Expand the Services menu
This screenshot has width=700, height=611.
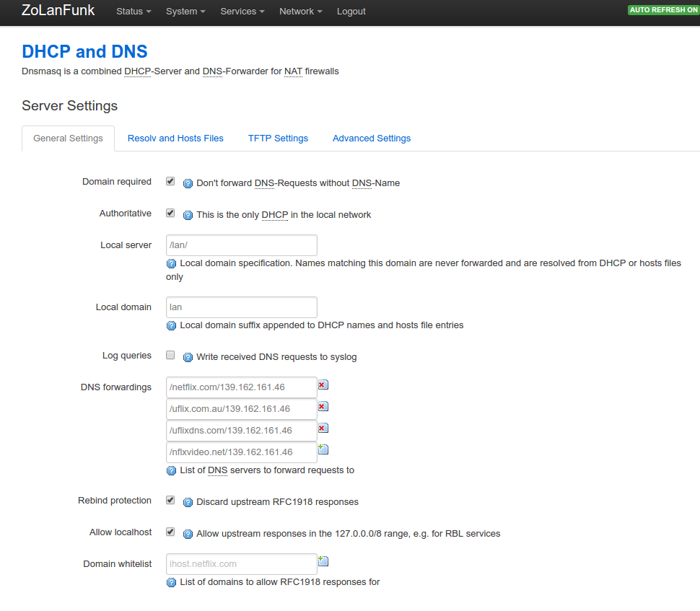point(242,12)
